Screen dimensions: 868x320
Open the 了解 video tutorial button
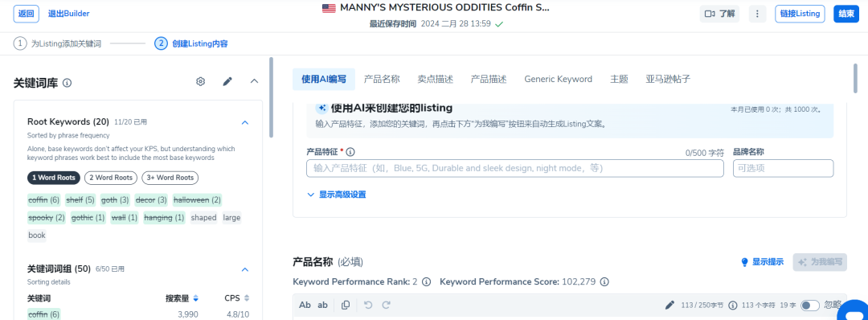pos(719,14)
